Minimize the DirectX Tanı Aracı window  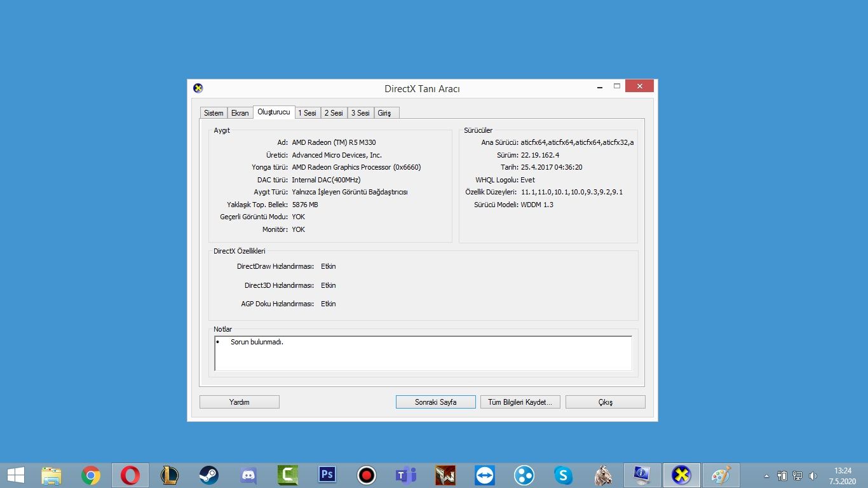pos(600,86)
